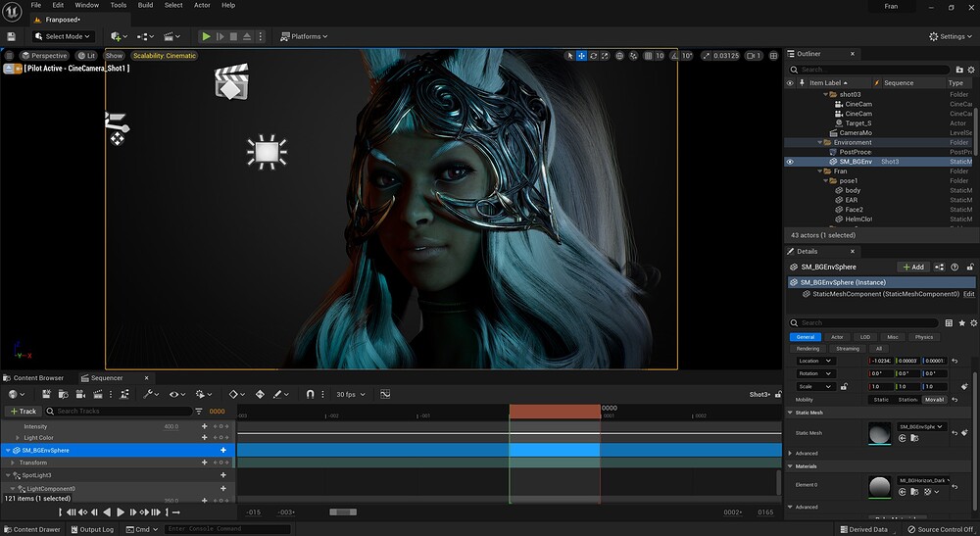Image resolution: width=980 pixels, height=536 pixels.
Task: Toggle the Scale lock ratio icon
Action: [844, 387]
